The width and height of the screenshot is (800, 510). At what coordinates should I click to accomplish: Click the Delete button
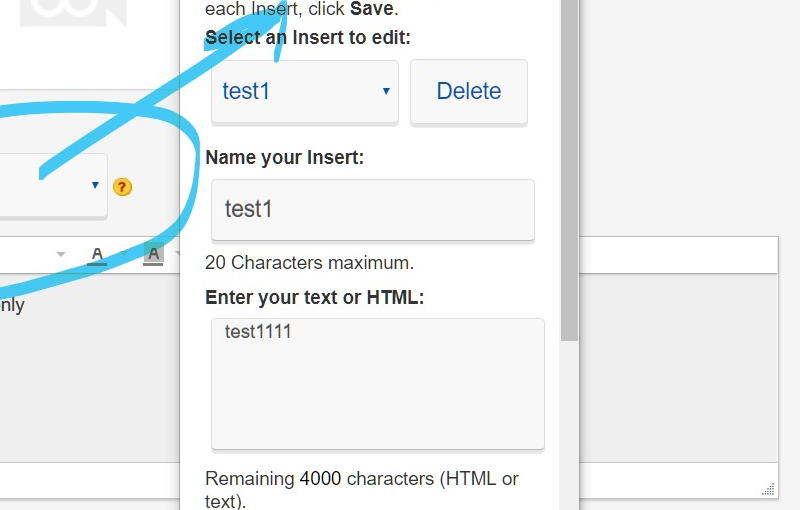(469, 92)
